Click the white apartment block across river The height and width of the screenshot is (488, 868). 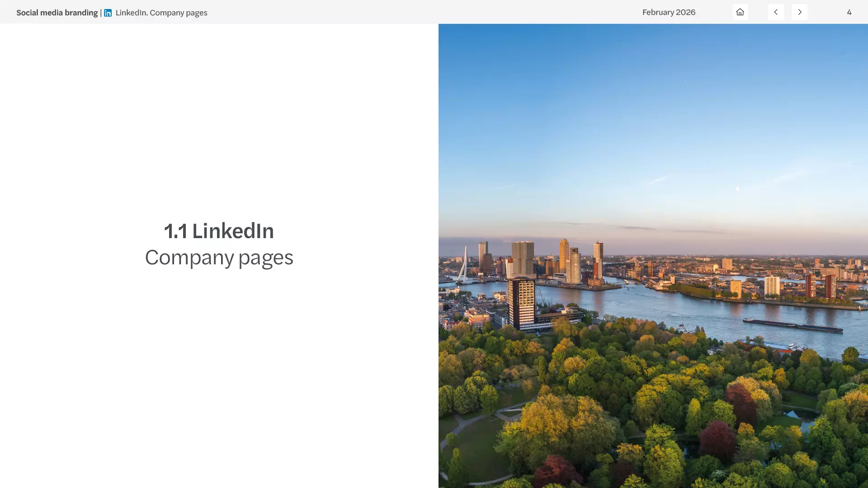tap(772, 286)
